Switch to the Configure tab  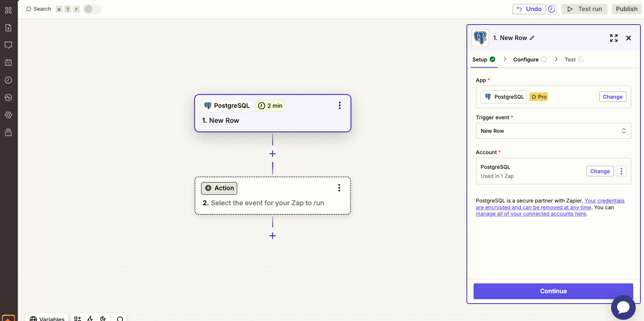click(526, 59)
